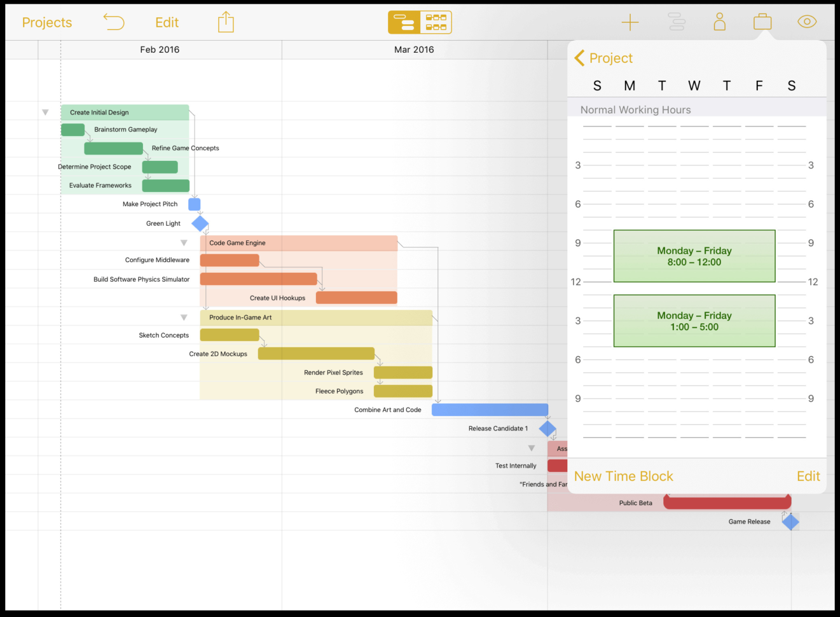Screen dimensions: 840x617
Task: Select the Monday–Friday 8:00–12:00 time block
Action: pyautogui.click(x=694, y=256)
